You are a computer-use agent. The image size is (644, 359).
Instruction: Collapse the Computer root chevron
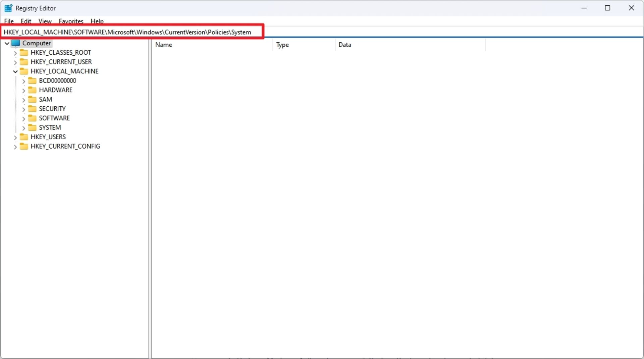(x=7, y=43)
